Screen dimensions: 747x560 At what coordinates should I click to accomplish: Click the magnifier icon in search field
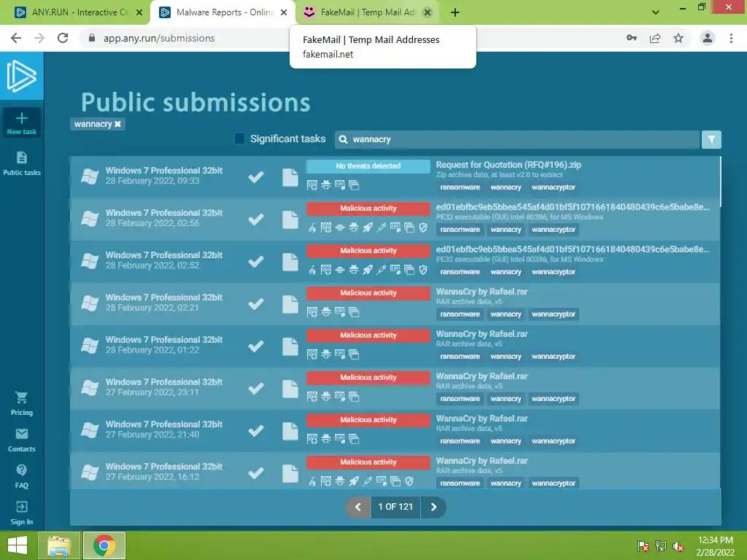[x=343, y=139]
